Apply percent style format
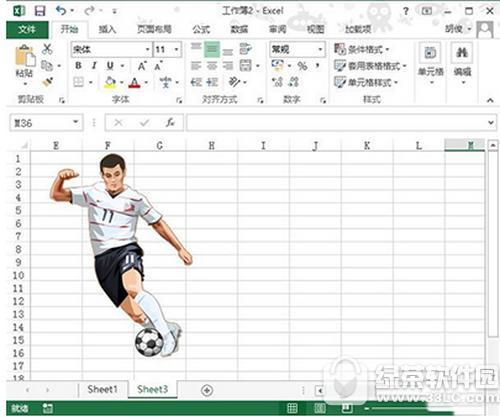This screenshot has height=417, width=500. [x=302, y=66]
